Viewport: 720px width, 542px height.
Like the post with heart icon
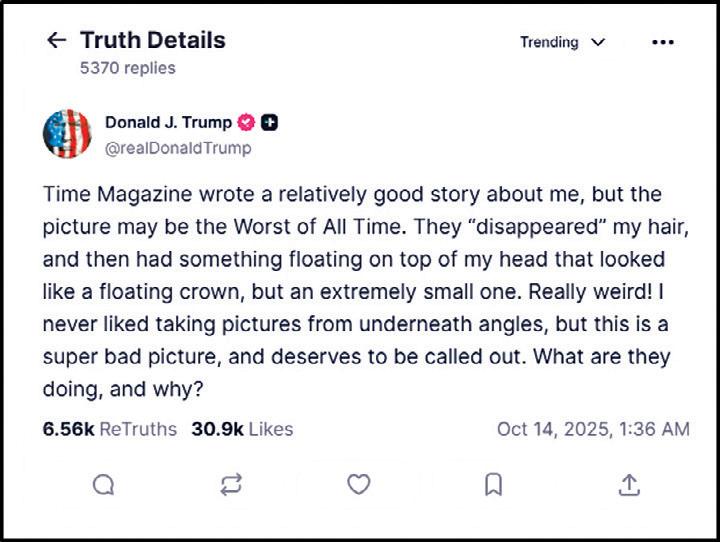point(358,485)
